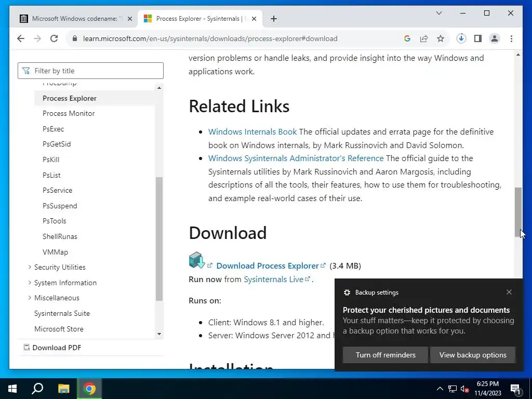Close the Microsoft Windows codename tab
The height and width of the screenshot is (399, 532).
129,19
